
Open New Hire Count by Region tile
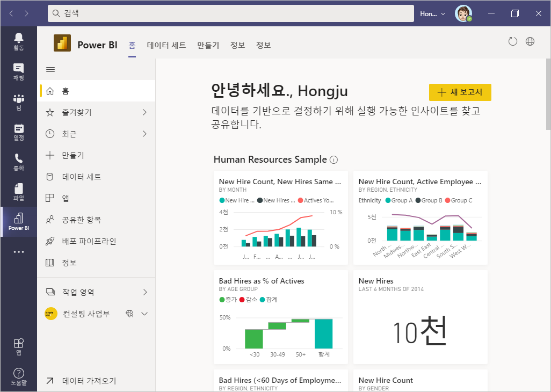421,218
